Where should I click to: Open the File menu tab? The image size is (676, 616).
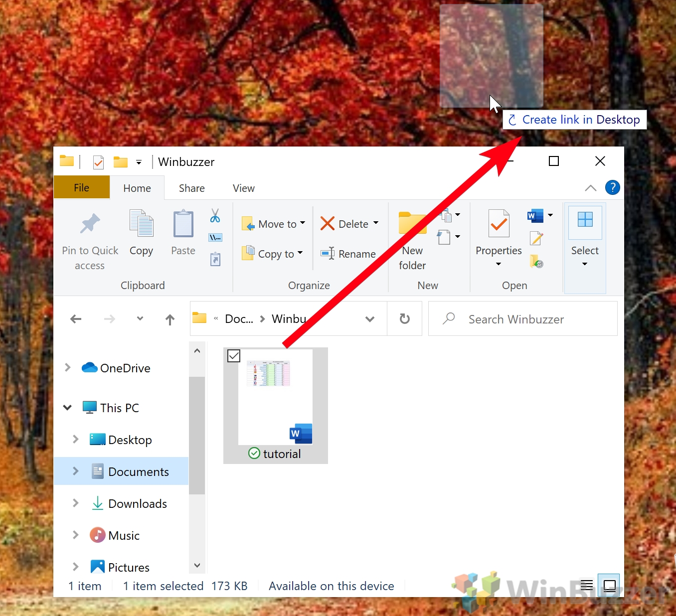click(82, 187)
